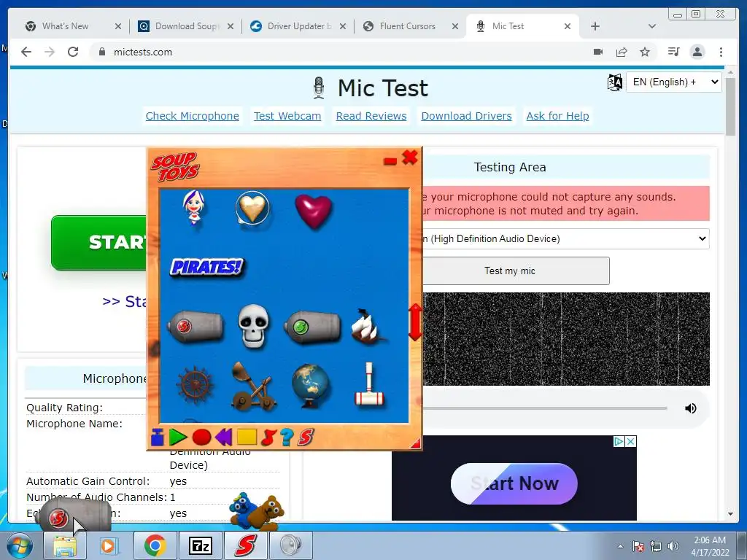Switch to the Fluent Cursors tab
The image size is (747, 560).
pyautogui.click(x=407, y=26)
